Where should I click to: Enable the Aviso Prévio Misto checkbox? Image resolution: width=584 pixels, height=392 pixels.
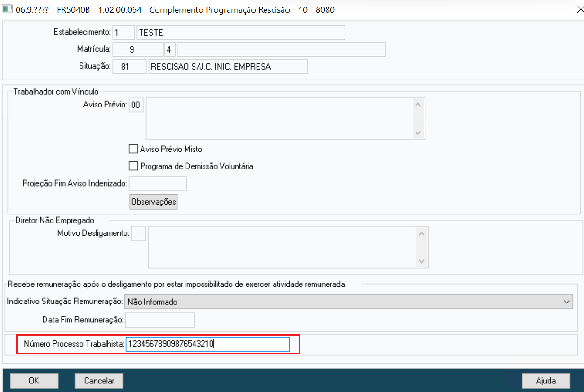point(133,149)
